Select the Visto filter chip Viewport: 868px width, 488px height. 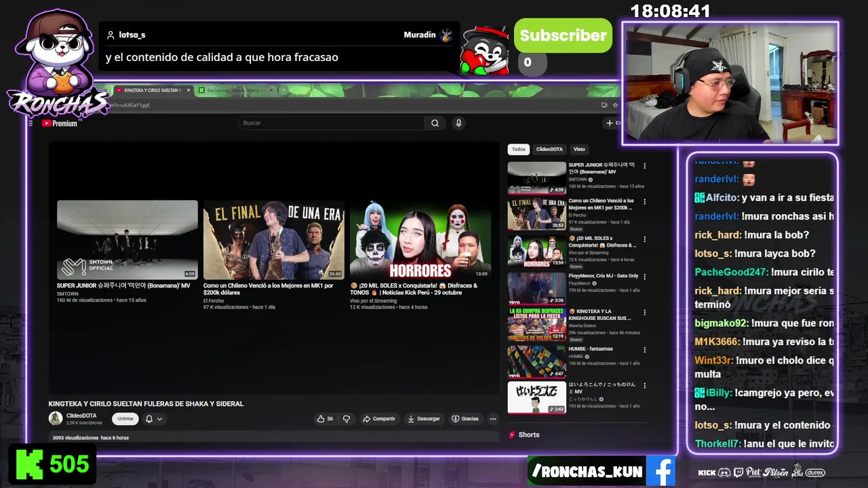(x=579, y=149)
